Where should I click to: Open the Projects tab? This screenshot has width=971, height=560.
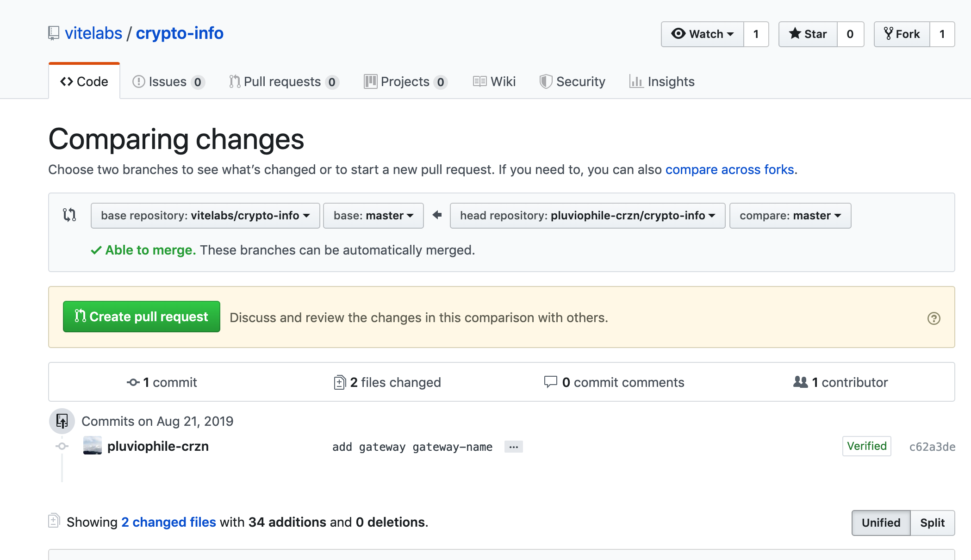pos(405,81)
